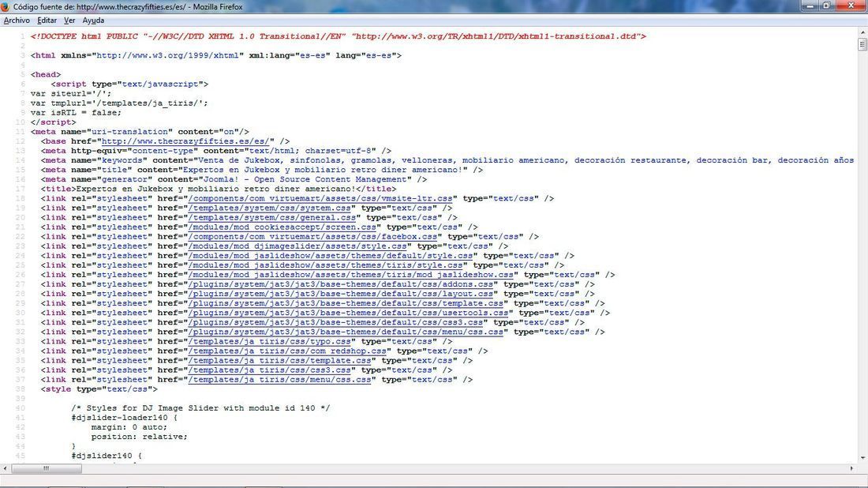Open the Ayuda menu
Image resolution: width=868 pixels, height=488 pixels.
click(x=93, y=21)
